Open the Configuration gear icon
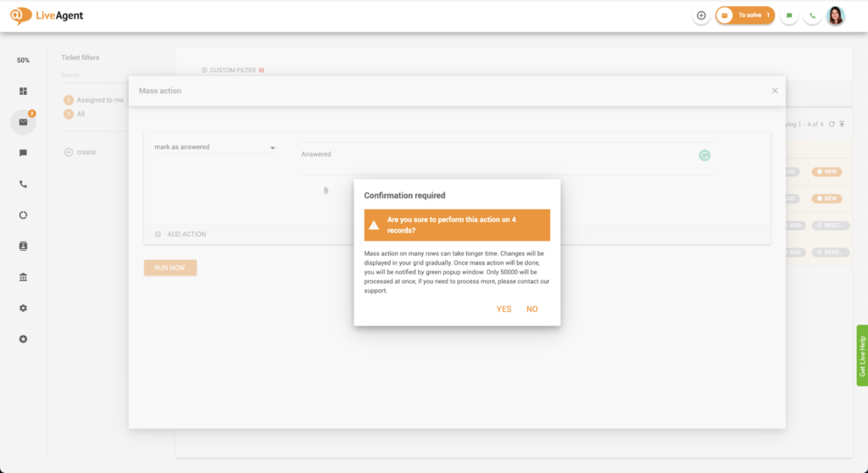 tap(23, 308)
